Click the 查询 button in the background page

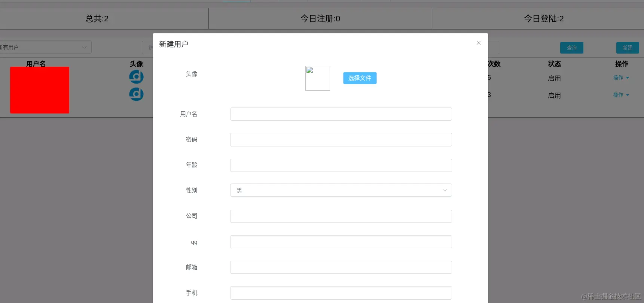click(x=571, y=48)
